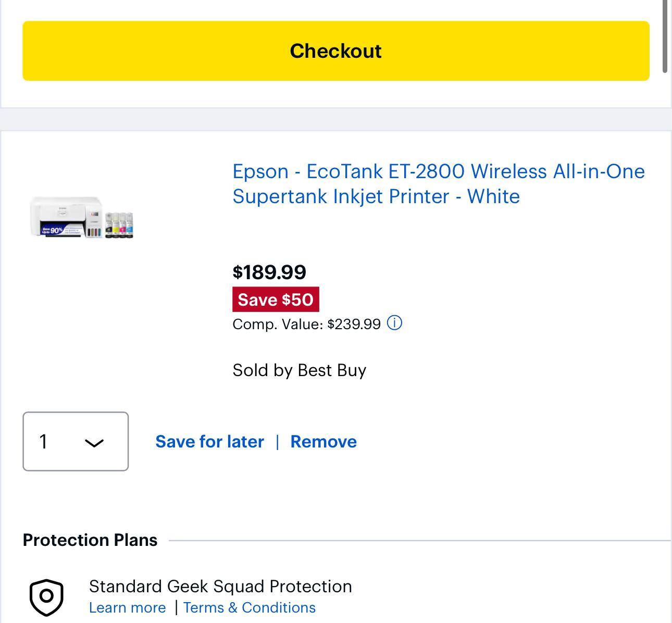Click the Comp. Value: $239.99 text
This screenshot has width=672, height=623.
click(x=306, y=324)
